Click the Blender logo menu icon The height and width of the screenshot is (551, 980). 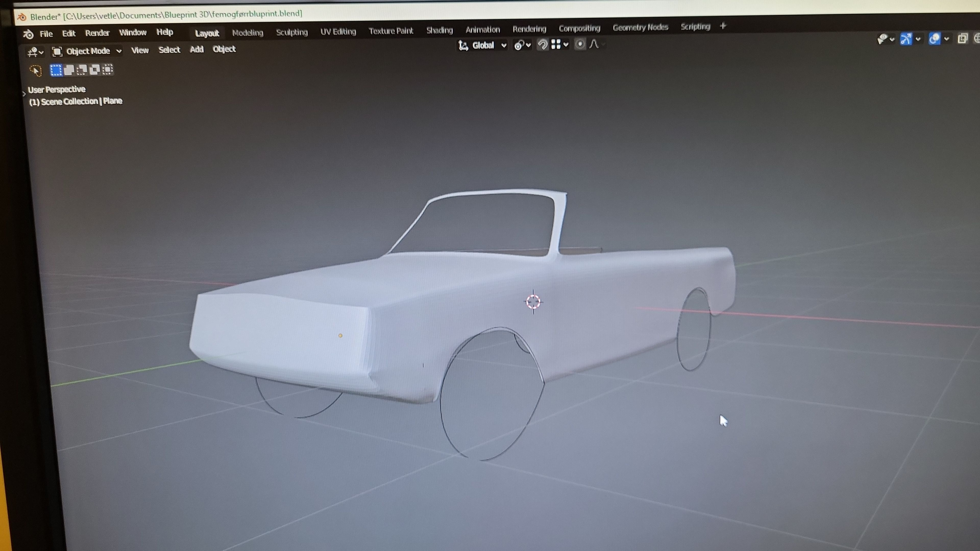[29, 34]
